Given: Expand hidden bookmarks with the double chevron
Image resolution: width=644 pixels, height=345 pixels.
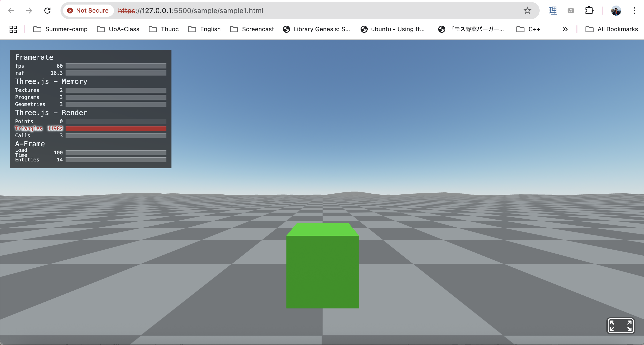Looking at the screenshot, I should pyautogui.click(x=565, y=29).
